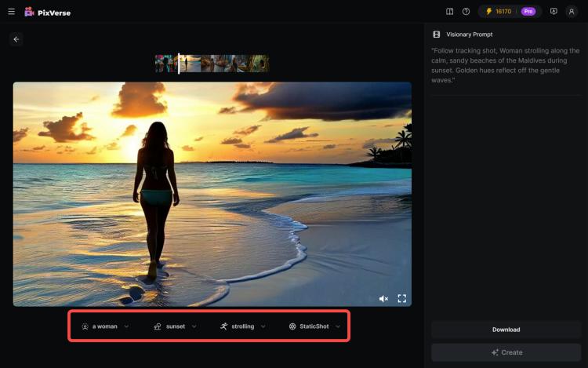Screen dimensions: 588x368
Task: Click the Visionary Prompt film icon
Action: point(436,35)
